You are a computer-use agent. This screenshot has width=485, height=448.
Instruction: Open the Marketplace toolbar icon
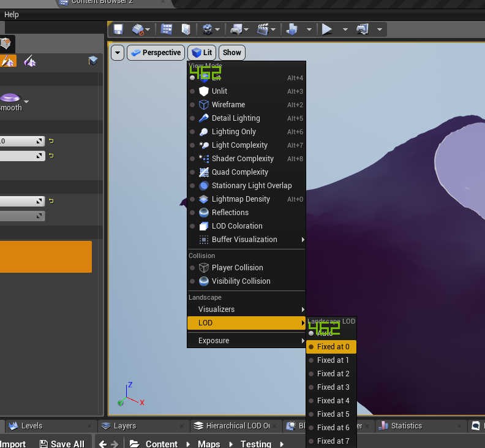pos(186,29)
